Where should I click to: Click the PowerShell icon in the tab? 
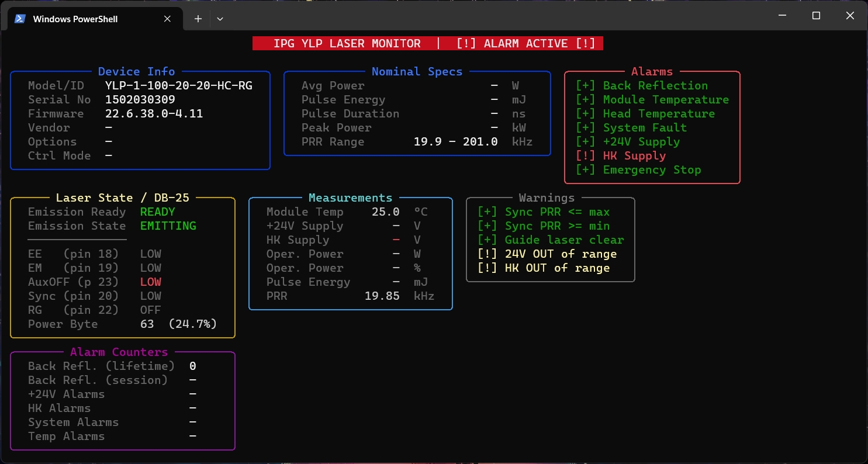tap(20, 19)
